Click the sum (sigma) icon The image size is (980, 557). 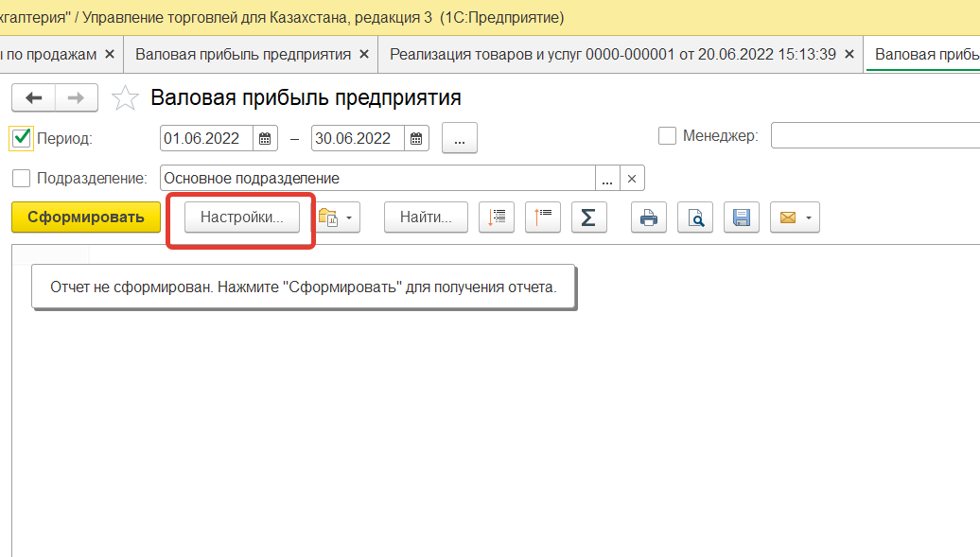pyautogui.click(x=587, y=218)
